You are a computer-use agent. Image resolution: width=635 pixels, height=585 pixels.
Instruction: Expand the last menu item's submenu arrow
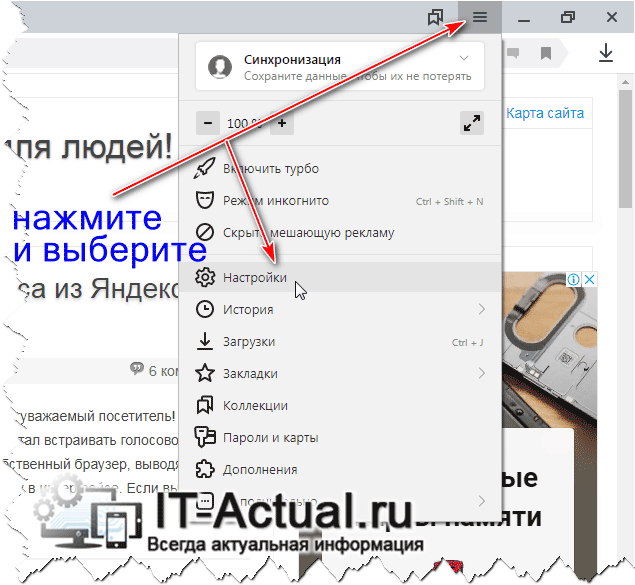(482, 501)
